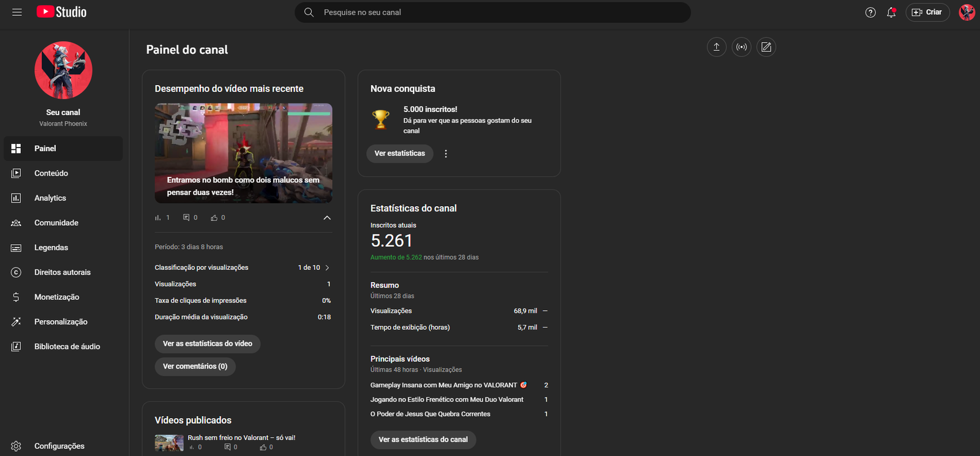
Task: Click the Legendas subtitles icon
Action: (17, 248)
